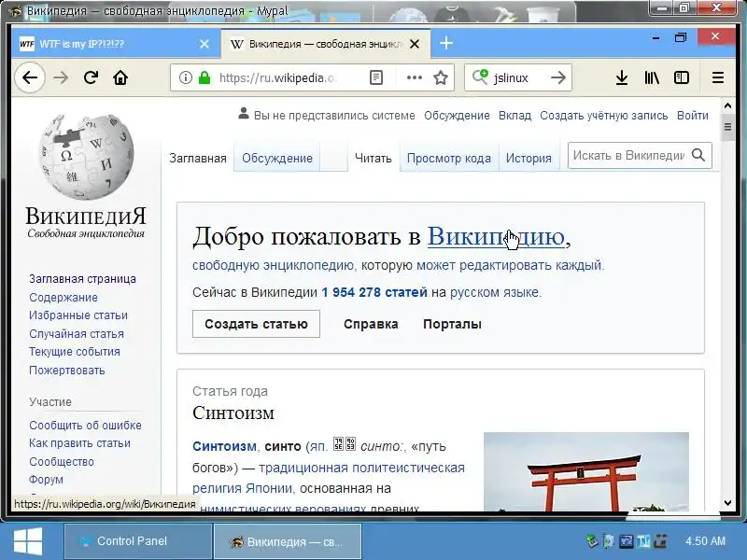The image size is (747, 560).
Task: Open Случайная статья sidebar link
Action: (x=77, y=334)
